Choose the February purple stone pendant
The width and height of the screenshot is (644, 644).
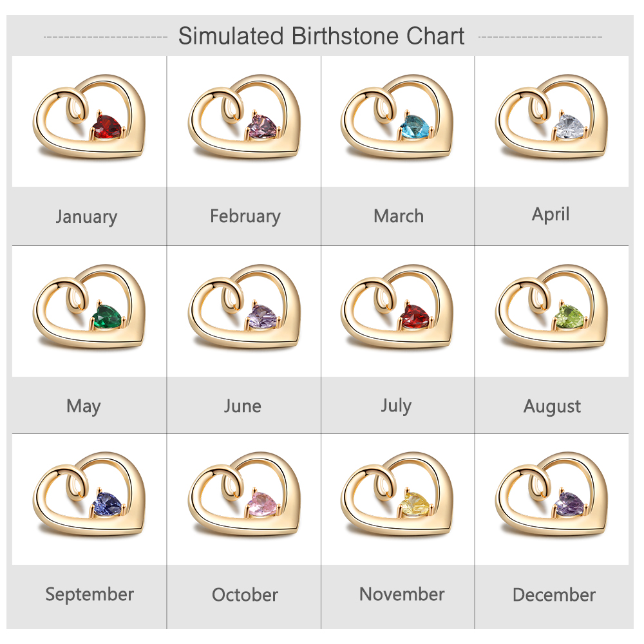click(244, 116)
